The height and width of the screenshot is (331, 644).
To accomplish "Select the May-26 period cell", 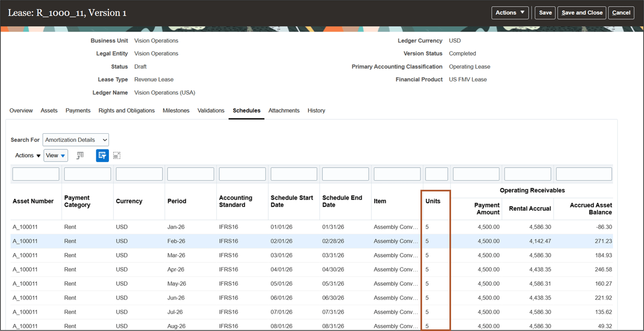I will coord(177,284).
